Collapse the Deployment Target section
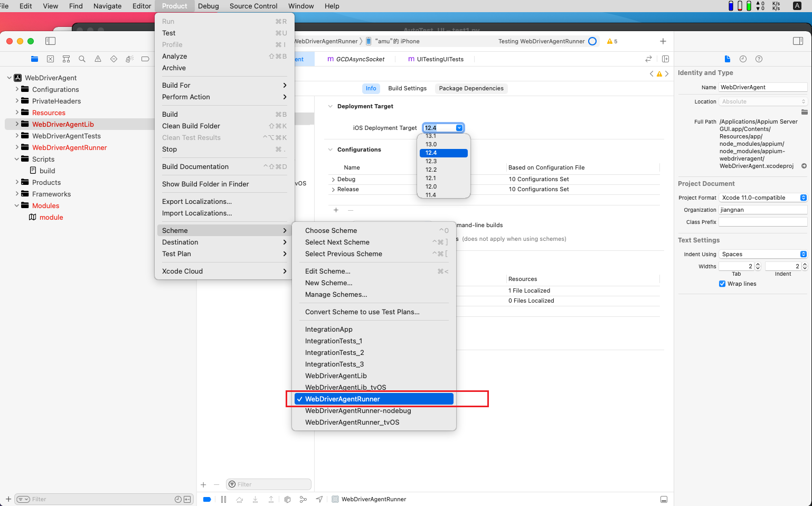The height and width of the screenshot is (506, 812). point(331,106)
